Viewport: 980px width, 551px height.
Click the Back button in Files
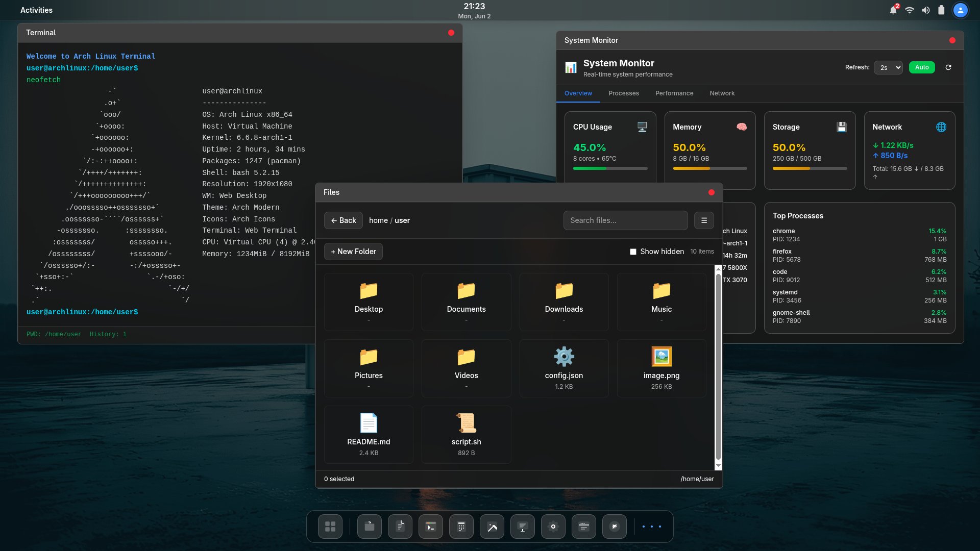(x=343, y=220)
